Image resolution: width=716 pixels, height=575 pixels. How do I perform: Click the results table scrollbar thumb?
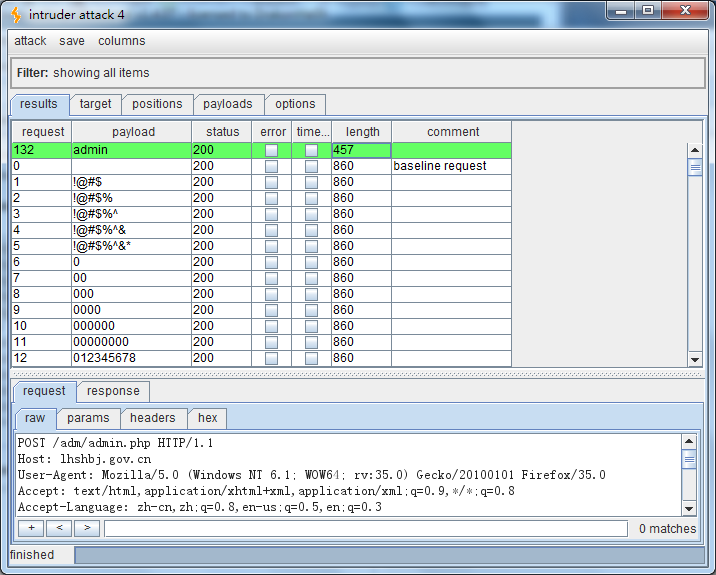coord(695,167)
